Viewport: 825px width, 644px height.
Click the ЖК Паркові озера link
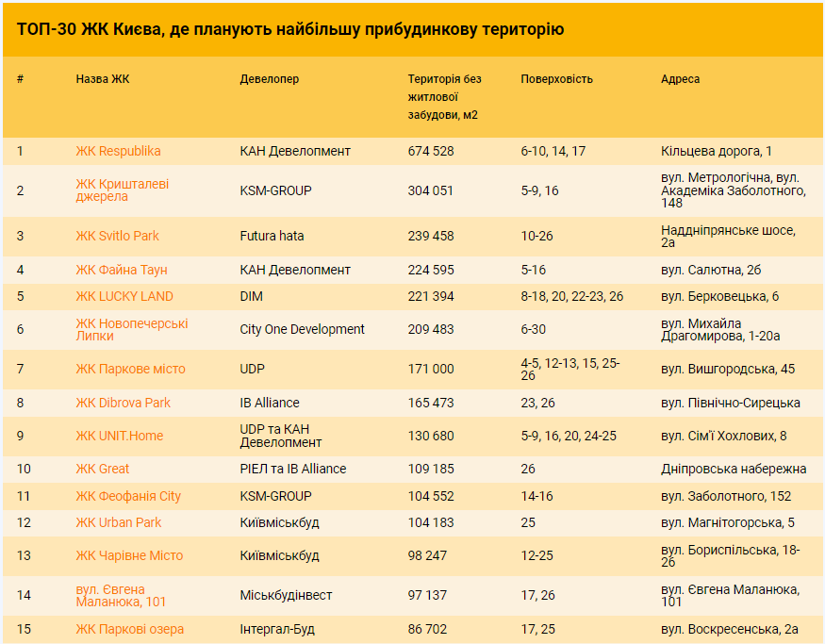pos(129,629)
